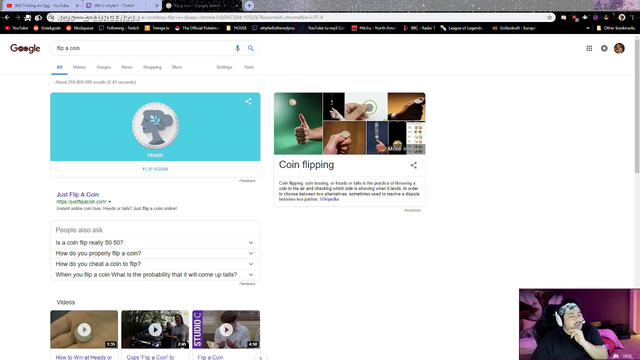Open Flip a Coin video title link

(x=210, y=357)
